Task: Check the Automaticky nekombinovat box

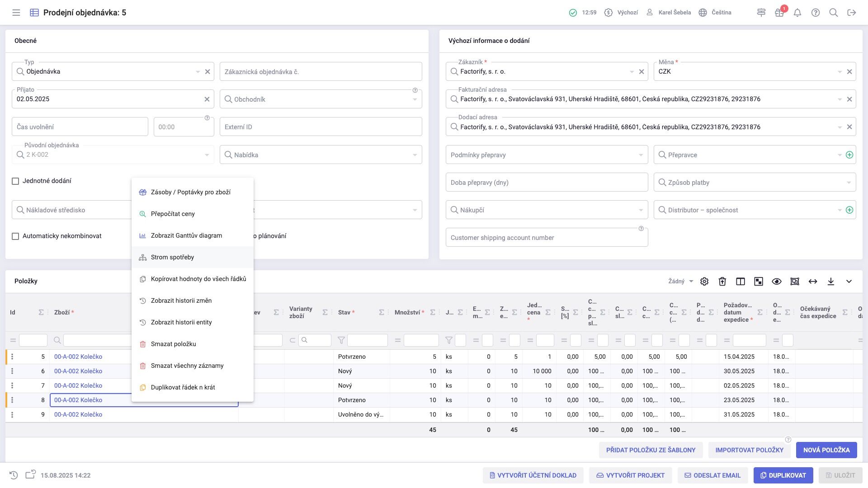Action: (15, 236)
